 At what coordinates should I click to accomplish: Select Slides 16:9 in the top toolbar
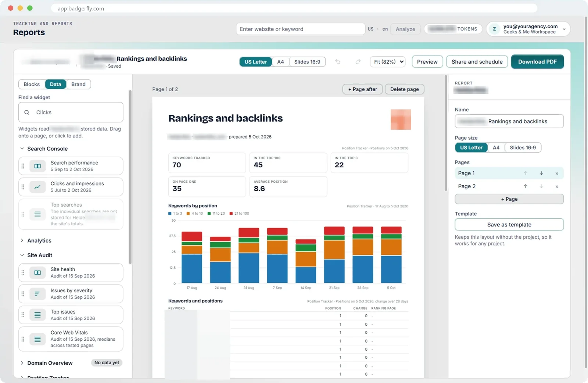307,62
